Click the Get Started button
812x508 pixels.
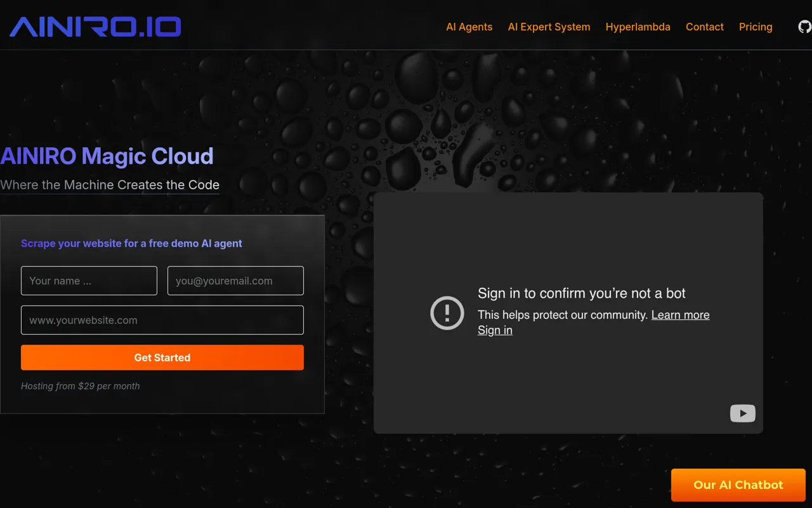162,358
